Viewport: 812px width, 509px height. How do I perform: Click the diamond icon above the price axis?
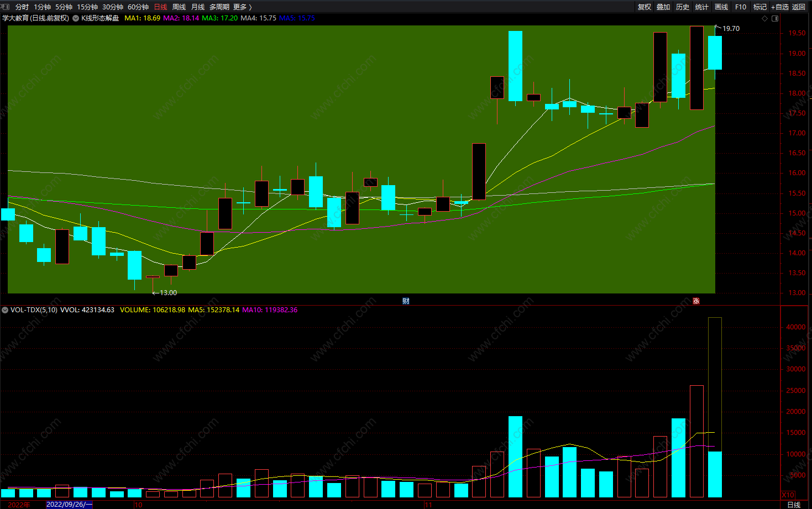coord(765,18)
